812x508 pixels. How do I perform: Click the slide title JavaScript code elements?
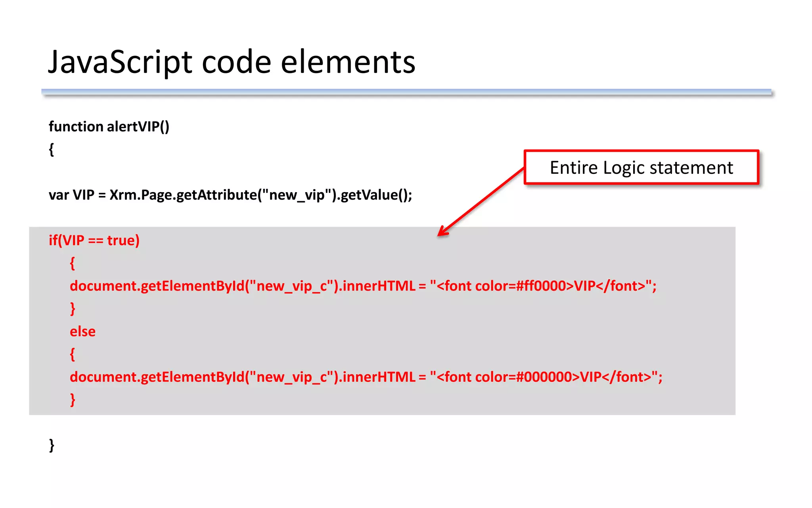click(232, 62)
